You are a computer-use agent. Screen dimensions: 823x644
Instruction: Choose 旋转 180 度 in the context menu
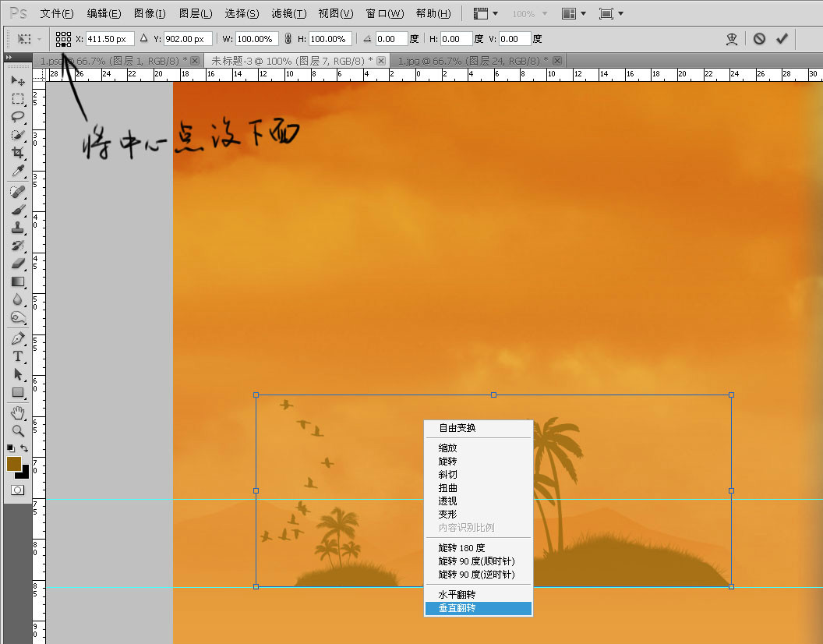click(479, 548)
